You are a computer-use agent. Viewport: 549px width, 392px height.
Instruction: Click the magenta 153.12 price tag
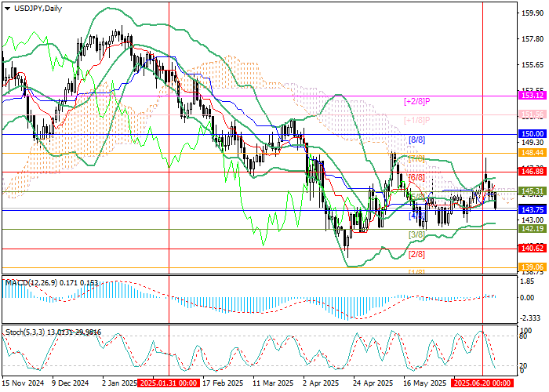coord(533,95)
